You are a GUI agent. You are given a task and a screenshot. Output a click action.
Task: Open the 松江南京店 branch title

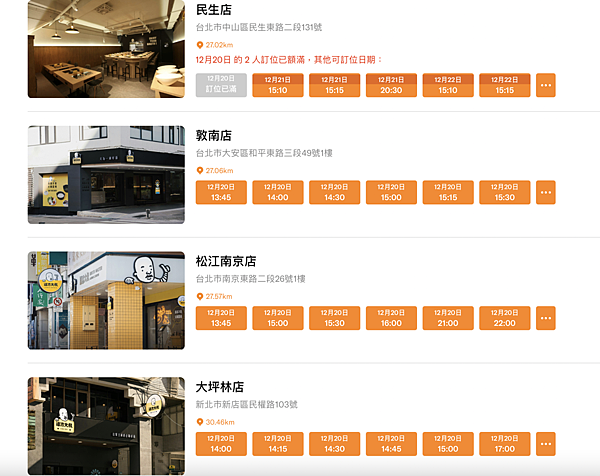[226, 261]
